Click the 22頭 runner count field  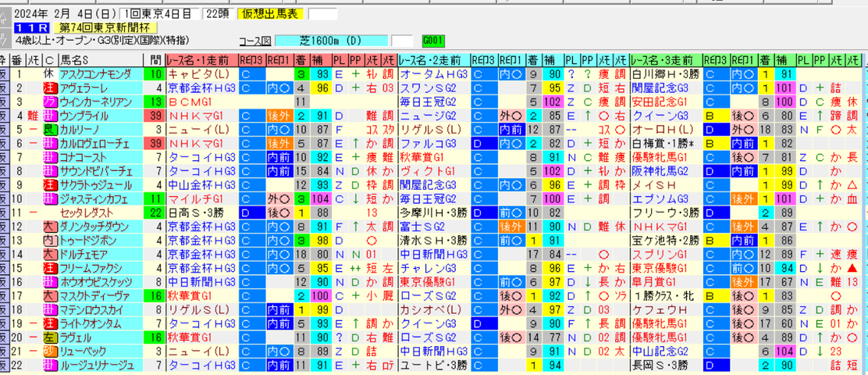point(218,13)
